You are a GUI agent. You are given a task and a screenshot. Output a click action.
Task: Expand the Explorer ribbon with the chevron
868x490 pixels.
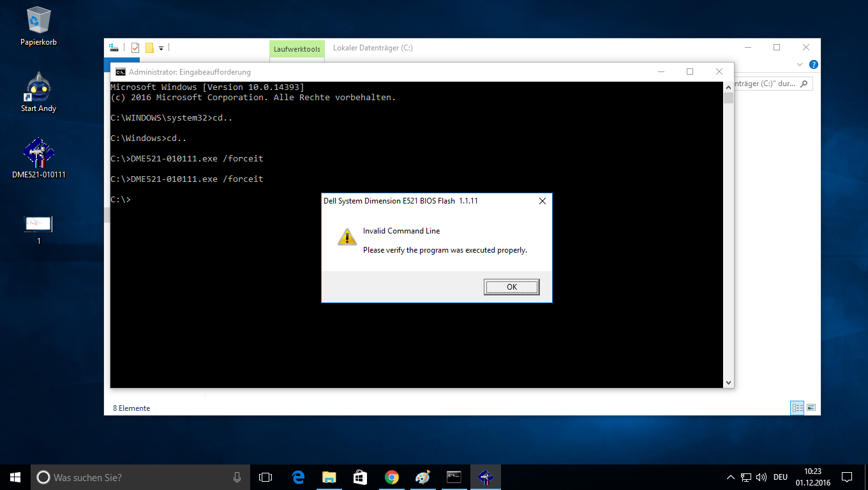(x=800, y=64)
